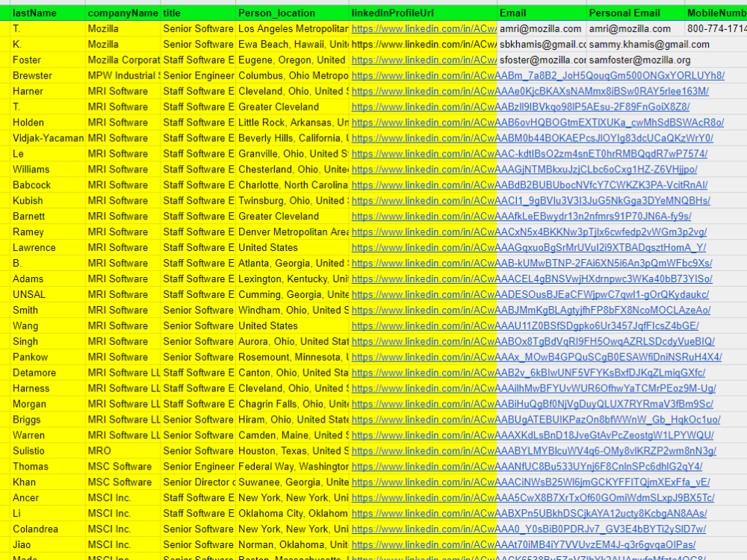Select the last name cell Briggs
This screenshot has width=747, height=560.
pyautogui.click(x=48, y=420)
